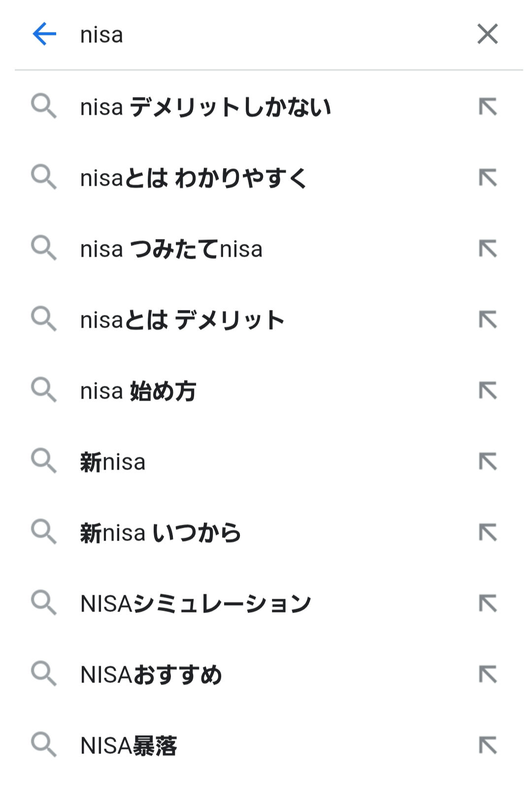Clear the nisa search text
Screen dimensions: 532x786
tap(487, 34)
